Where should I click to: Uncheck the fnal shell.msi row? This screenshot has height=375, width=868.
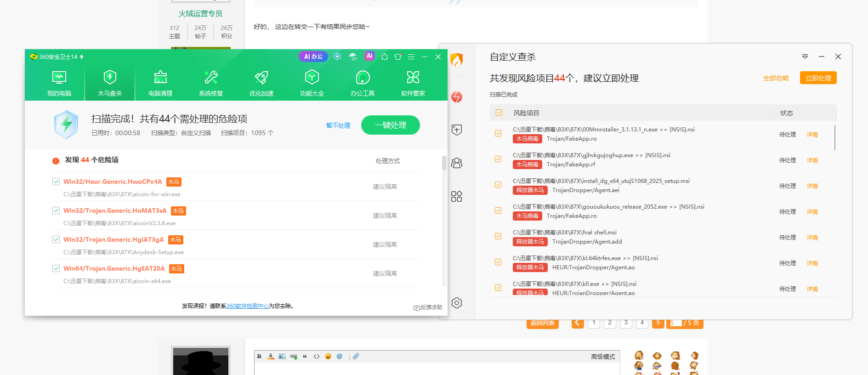coord(498,236)
